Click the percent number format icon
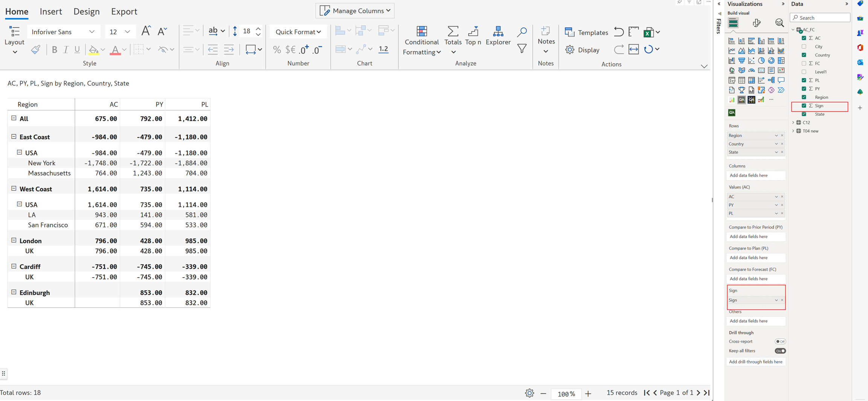The width and height of the screenshot is (868, 401). click(x=277, y=50)
